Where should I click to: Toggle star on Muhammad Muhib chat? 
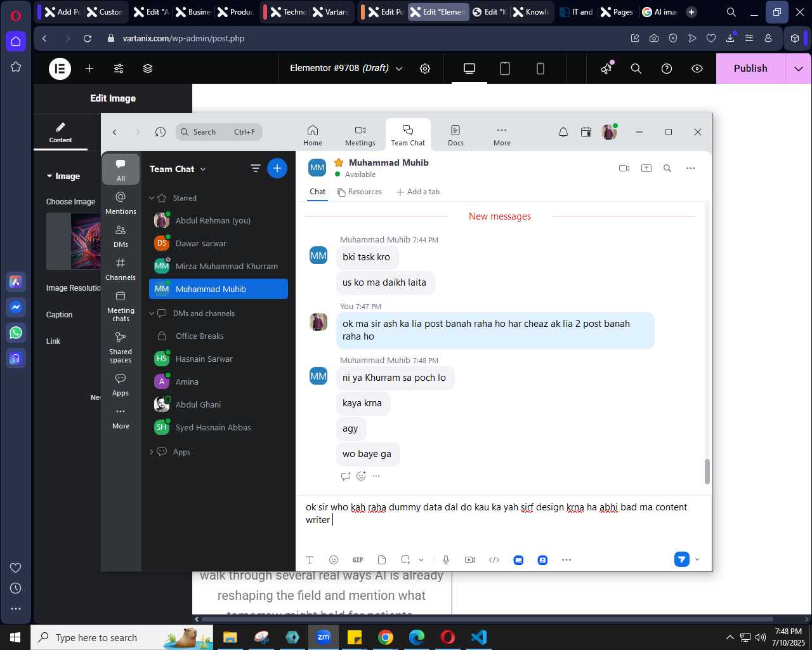pos(339,162)
